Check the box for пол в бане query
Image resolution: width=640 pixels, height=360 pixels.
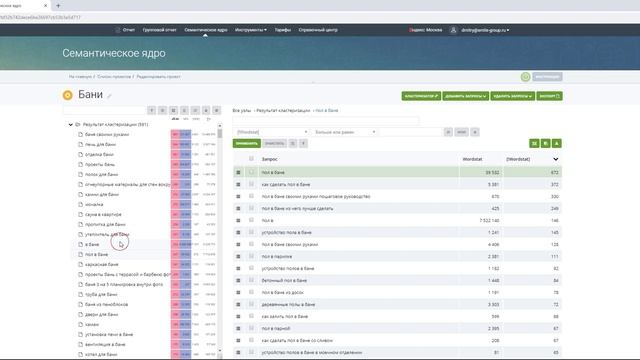click(251, 172)
